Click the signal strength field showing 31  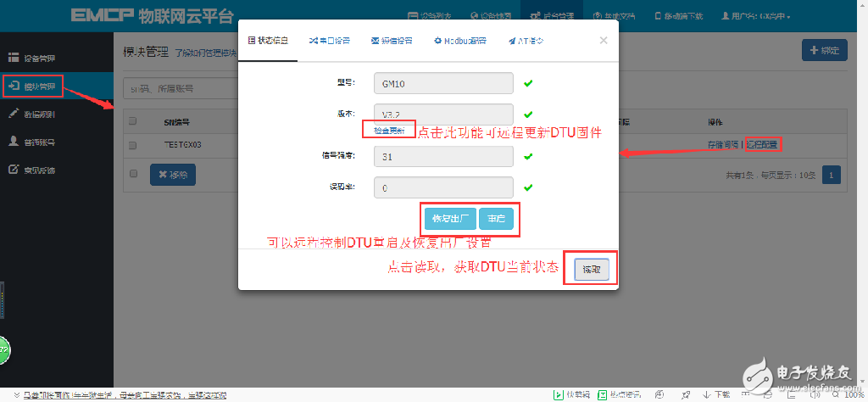[x=443, y=156]
